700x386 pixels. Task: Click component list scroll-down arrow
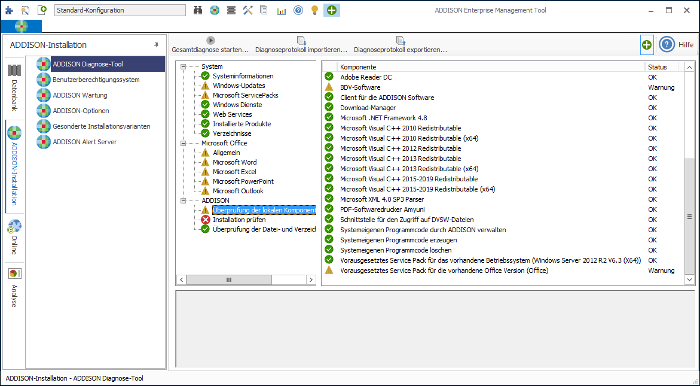[689, 279]
